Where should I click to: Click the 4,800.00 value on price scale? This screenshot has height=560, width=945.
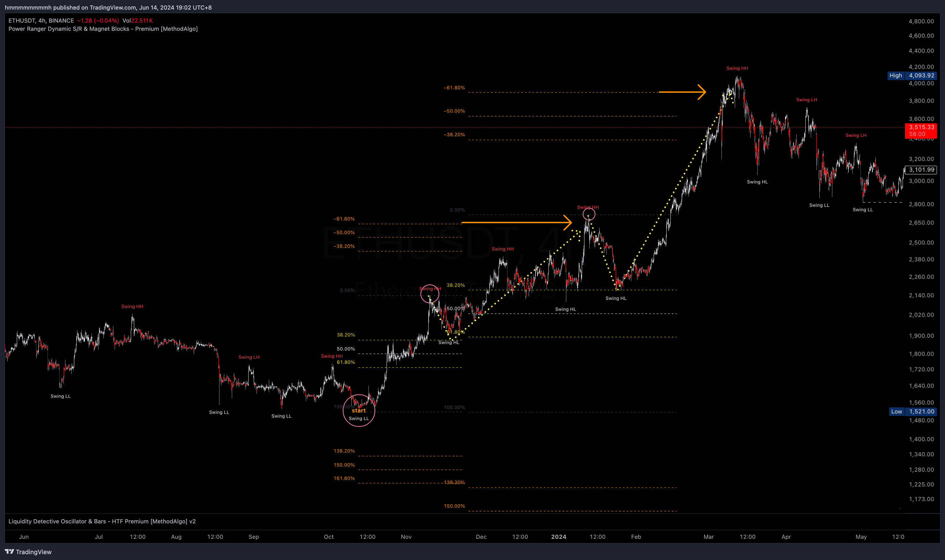pyautogui.click(x=921, y=22)
